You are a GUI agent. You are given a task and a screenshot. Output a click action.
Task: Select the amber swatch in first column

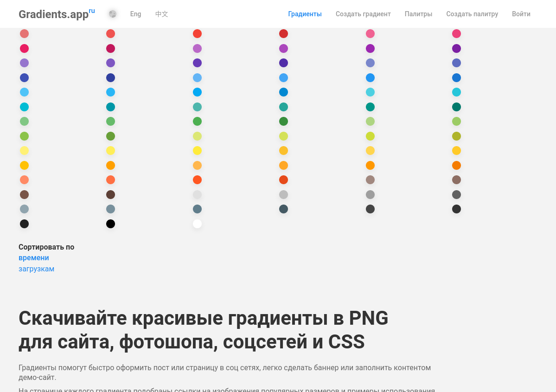tap(24, 165)
